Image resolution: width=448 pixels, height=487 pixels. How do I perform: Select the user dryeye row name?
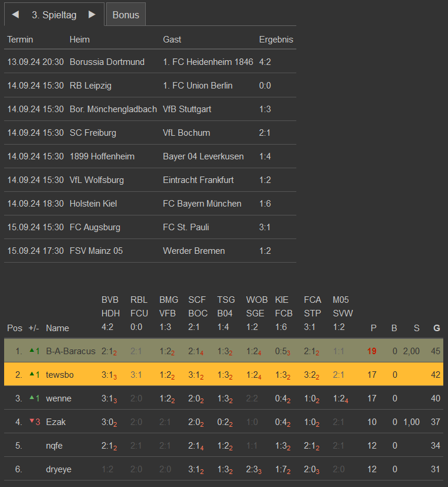click(x=59, y=469)
